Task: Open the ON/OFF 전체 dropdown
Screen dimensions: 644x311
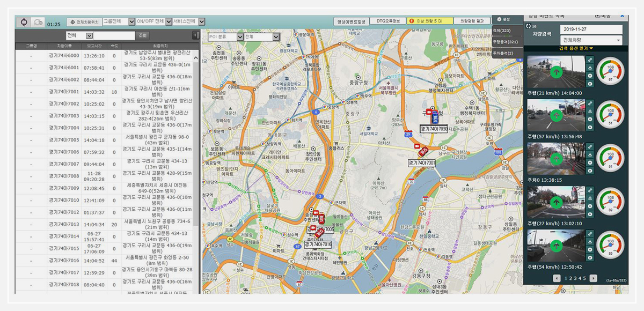Action: [154, 22]
